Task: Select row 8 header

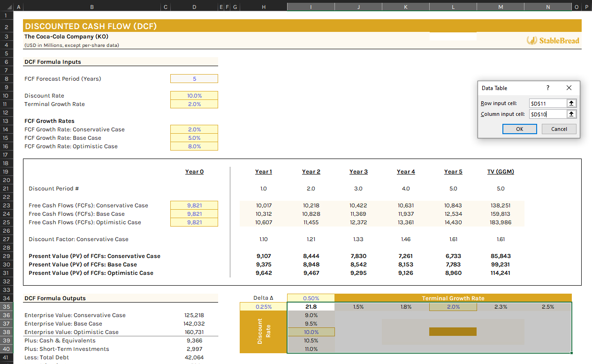Action: pyautogui.click(x=7, y=78)
